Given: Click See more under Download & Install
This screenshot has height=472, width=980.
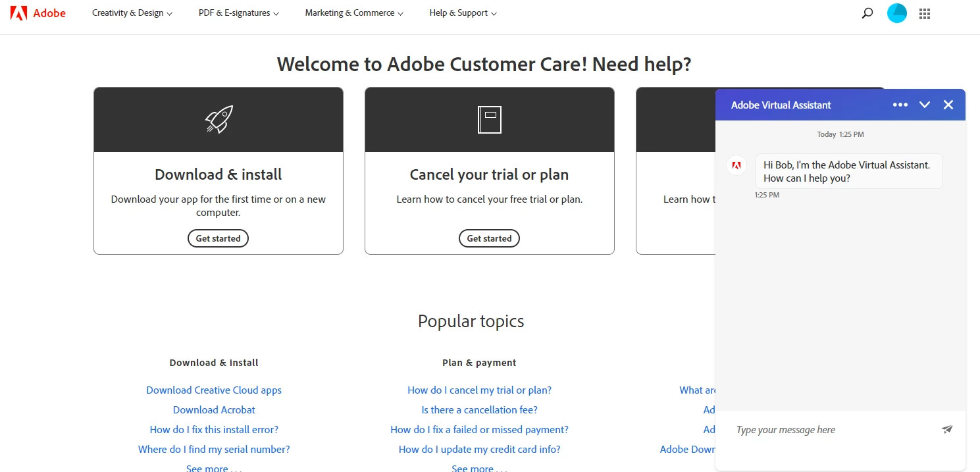Looking at the screenshot, I should point(214,467).
